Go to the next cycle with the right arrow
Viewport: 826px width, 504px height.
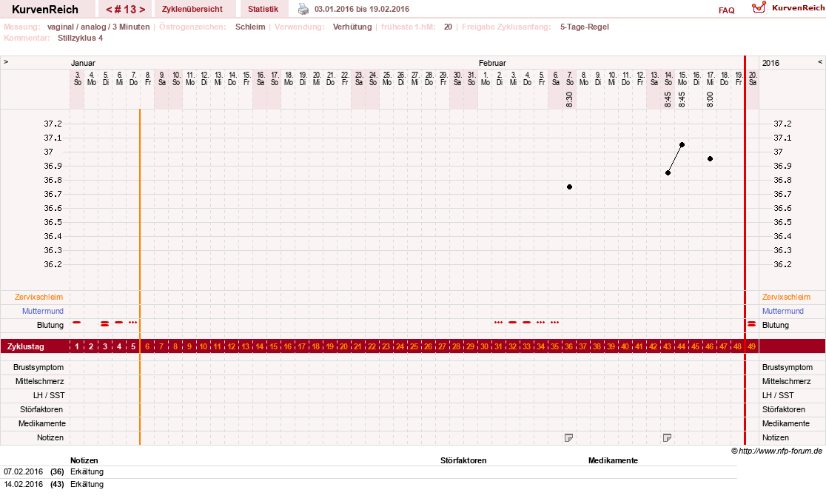pos(141,10)
